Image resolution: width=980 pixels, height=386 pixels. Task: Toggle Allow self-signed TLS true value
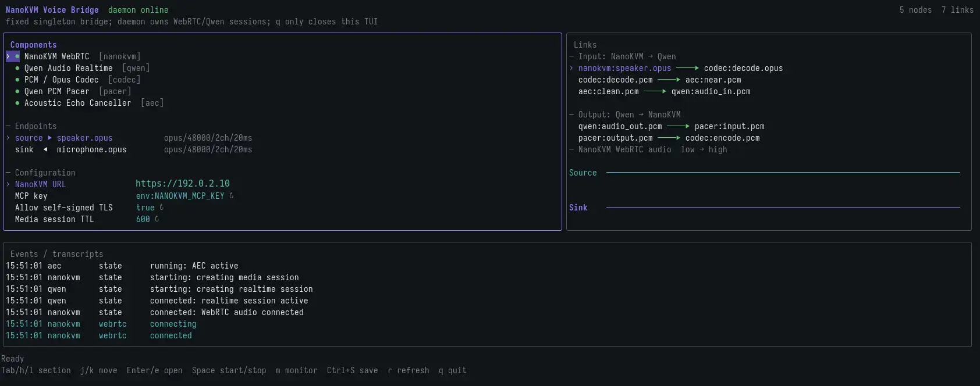(x=145, y=208)
